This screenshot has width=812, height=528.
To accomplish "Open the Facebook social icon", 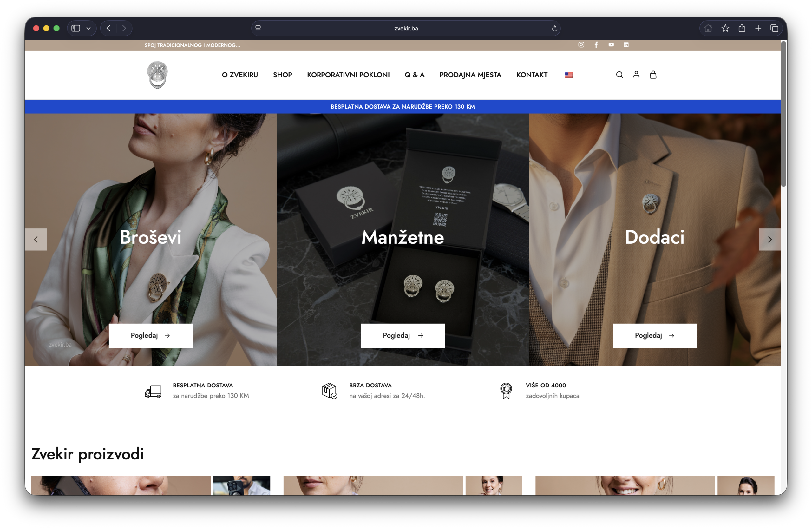I will point(596,45).
